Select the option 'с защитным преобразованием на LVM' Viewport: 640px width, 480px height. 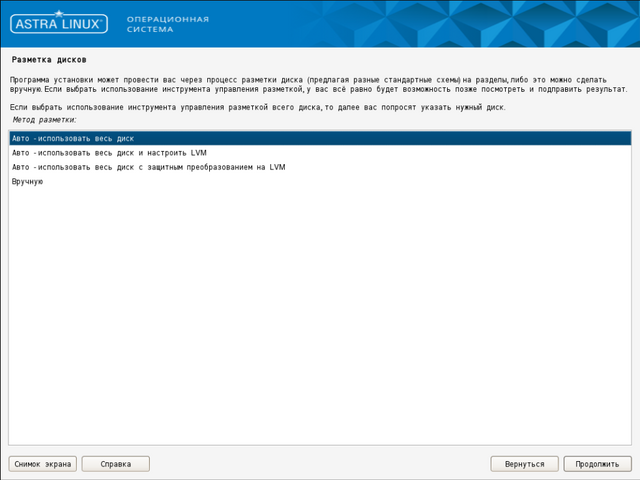148,167
